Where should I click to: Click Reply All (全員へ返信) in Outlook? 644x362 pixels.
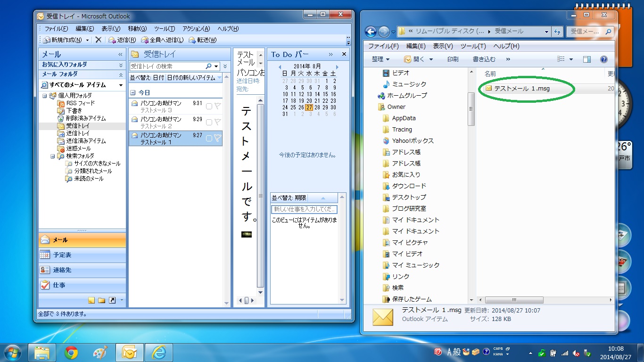pos(163,40)
